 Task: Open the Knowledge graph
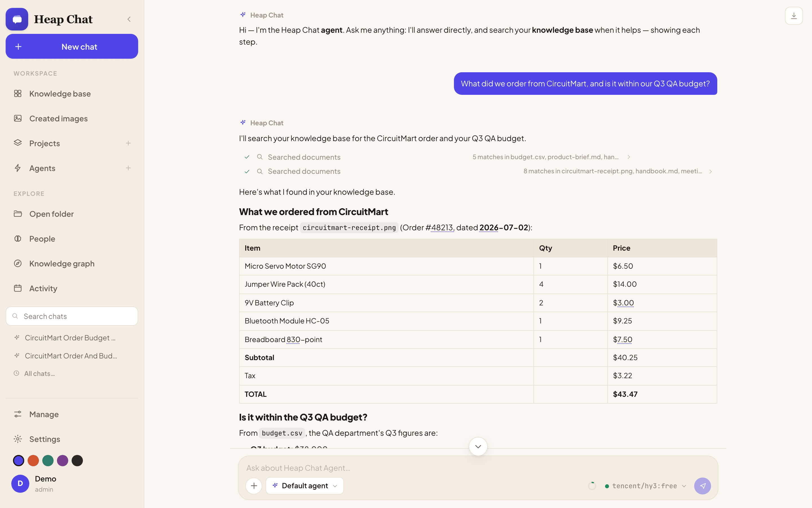tap(72, 264)
